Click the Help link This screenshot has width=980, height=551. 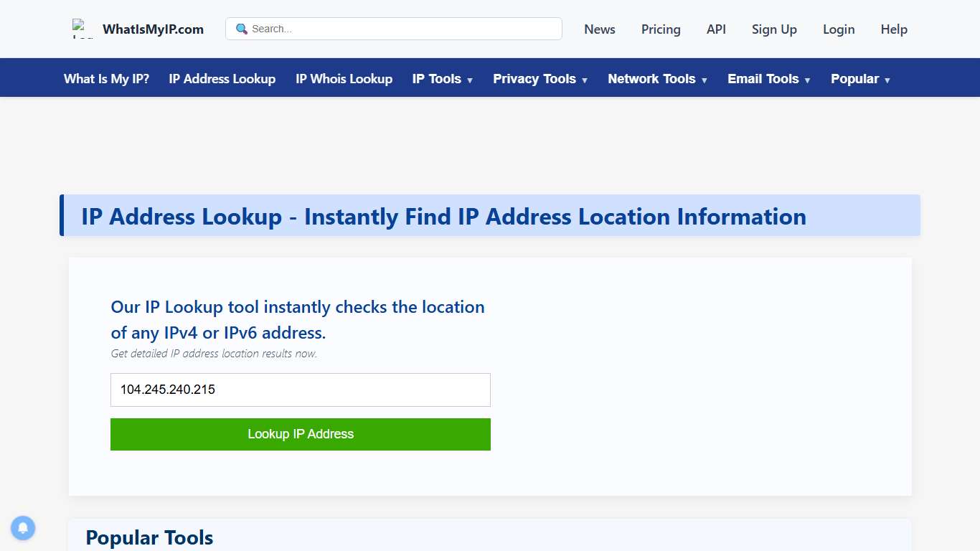point(894,29)
